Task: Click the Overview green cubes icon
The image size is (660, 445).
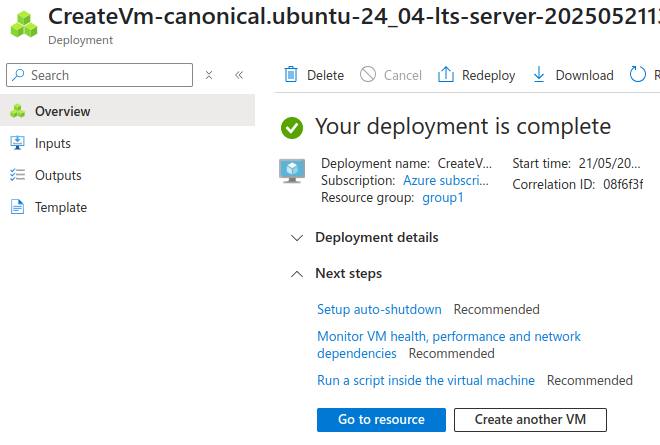Action: 17,111
